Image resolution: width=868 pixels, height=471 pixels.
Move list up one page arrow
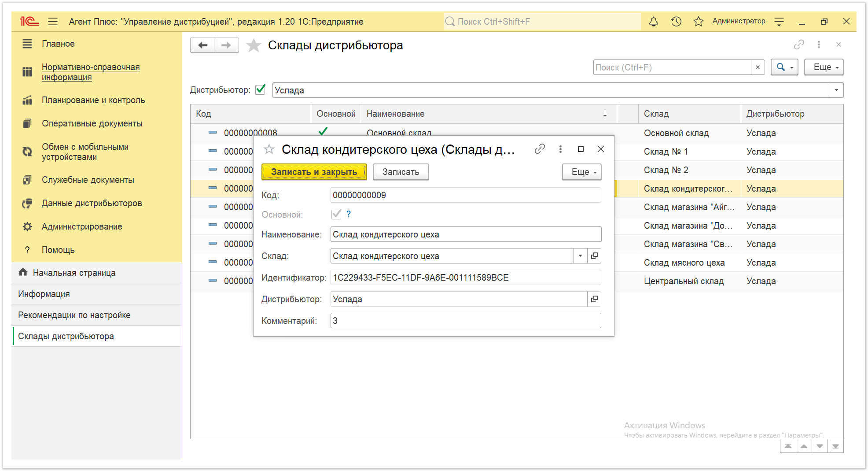804,446
